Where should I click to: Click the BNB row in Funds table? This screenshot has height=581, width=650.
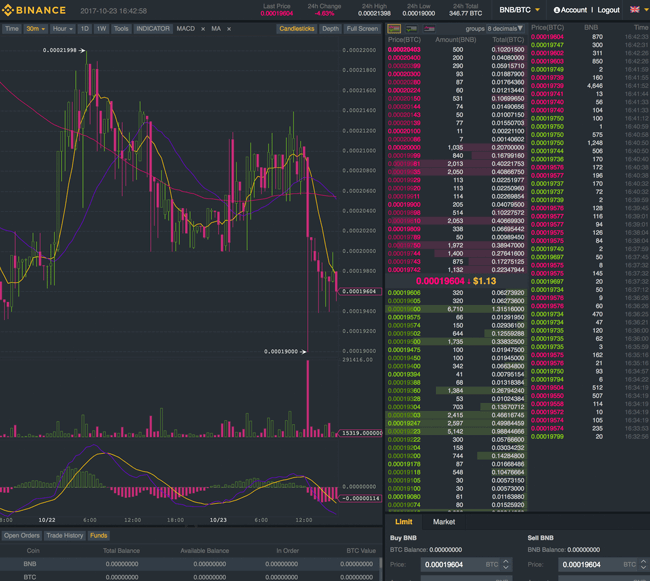click(x=189, y=564)
